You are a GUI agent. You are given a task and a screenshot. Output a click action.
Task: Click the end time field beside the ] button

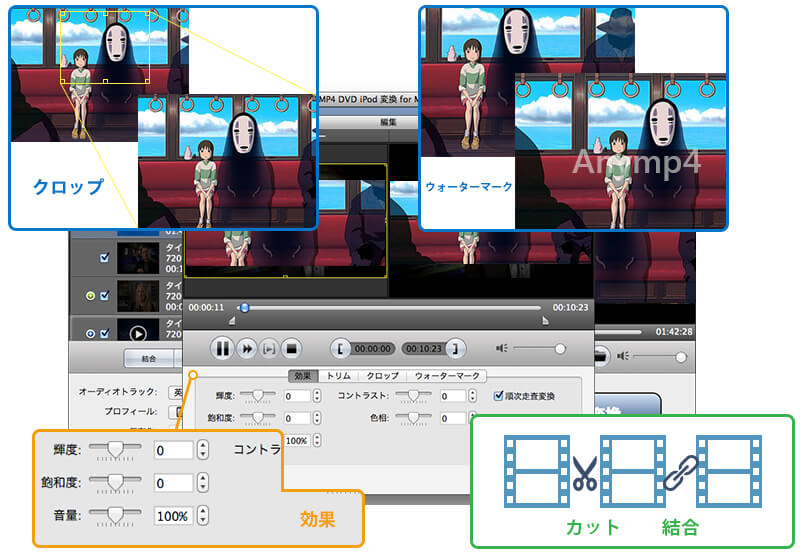424,349
